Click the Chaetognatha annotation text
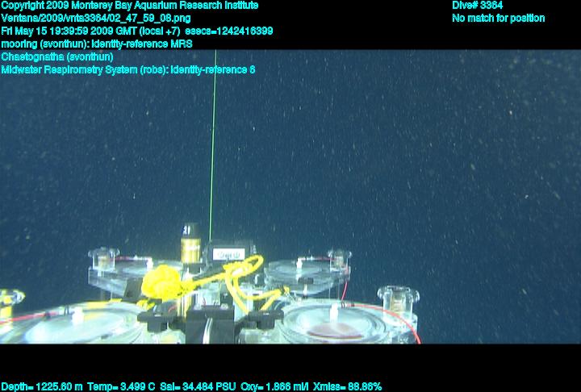 57,56
